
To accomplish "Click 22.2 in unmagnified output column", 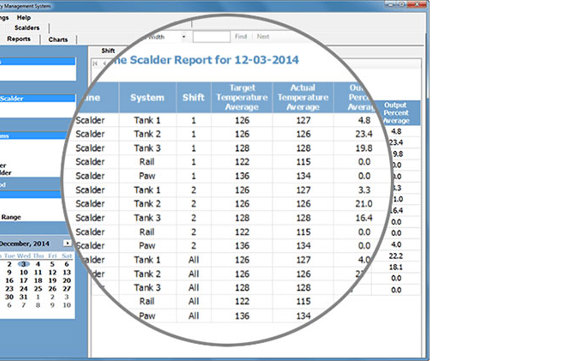I will [x=396, y=256].
